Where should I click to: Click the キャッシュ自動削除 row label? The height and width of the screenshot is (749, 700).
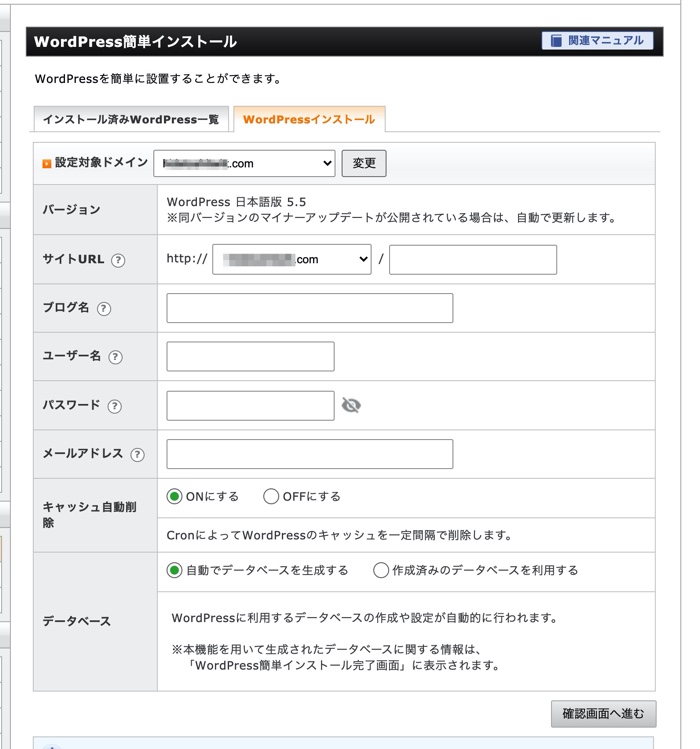pos(89,514)
